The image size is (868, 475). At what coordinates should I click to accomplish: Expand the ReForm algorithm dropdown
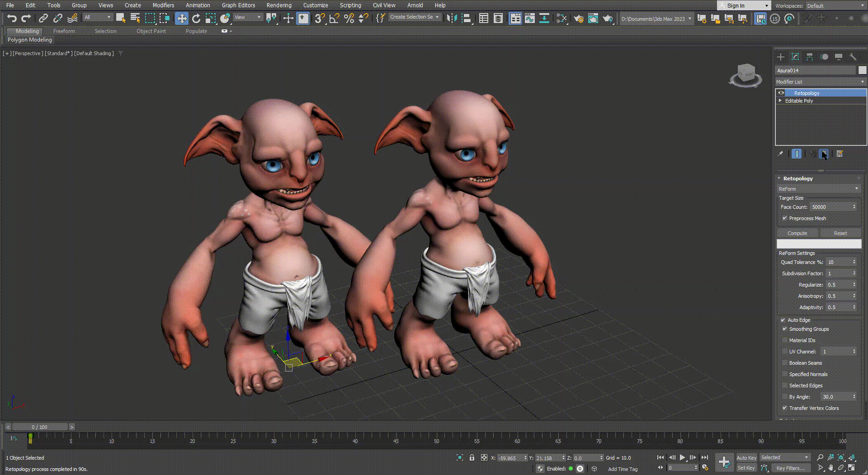(818, 189)
